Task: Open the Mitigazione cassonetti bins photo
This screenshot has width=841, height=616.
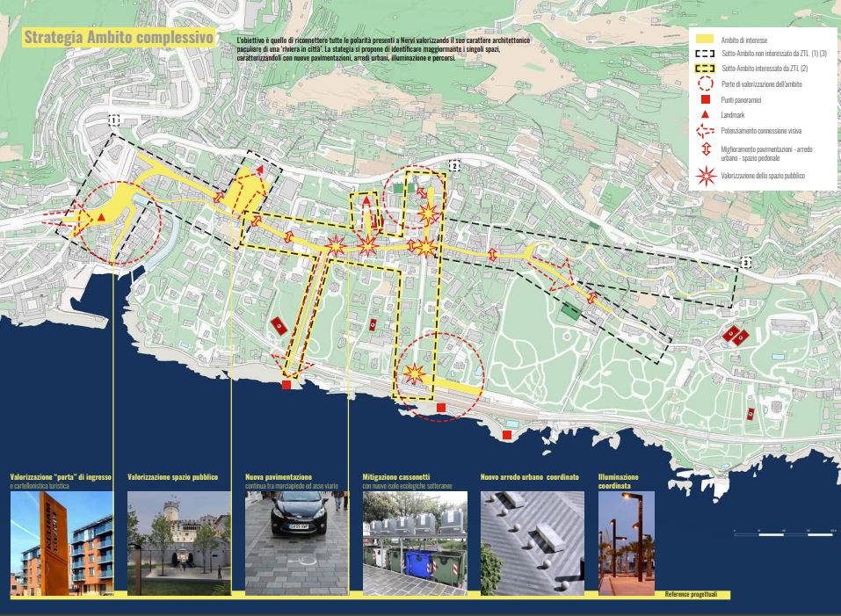Action: (414, 542)
